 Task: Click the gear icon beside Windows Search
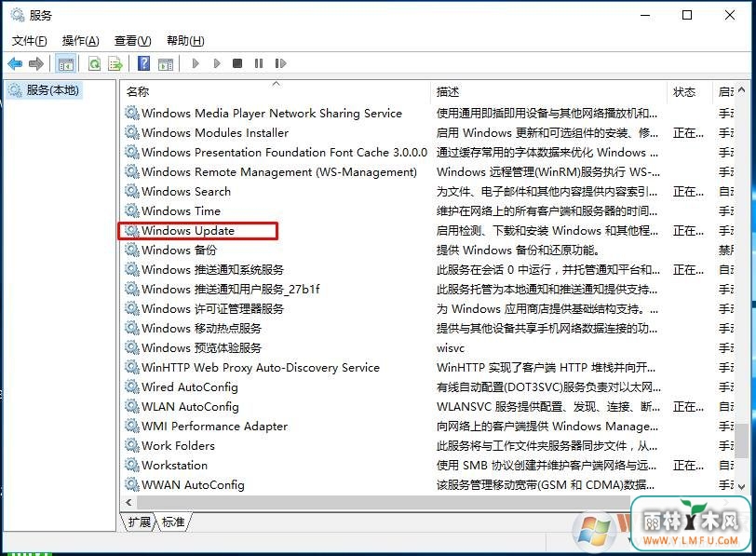point(131,191)
